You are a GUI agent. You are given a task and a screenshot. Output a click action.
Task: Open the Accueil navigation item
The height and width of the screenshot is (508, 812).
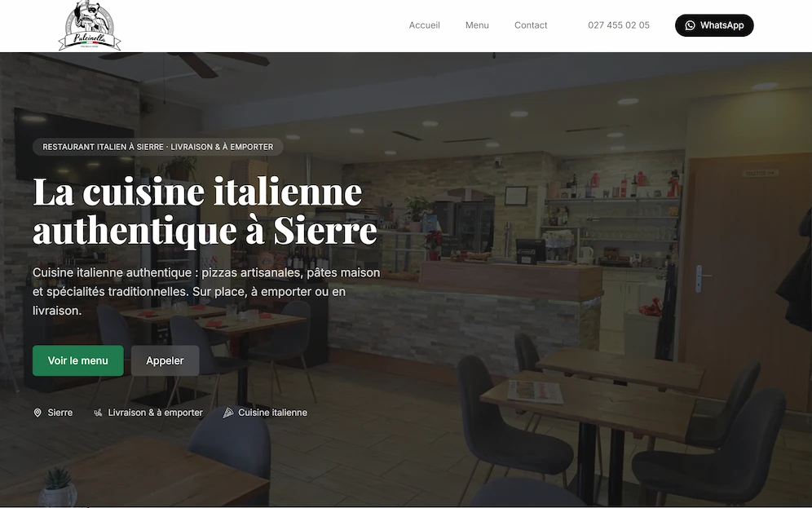[x=424, y=25]
